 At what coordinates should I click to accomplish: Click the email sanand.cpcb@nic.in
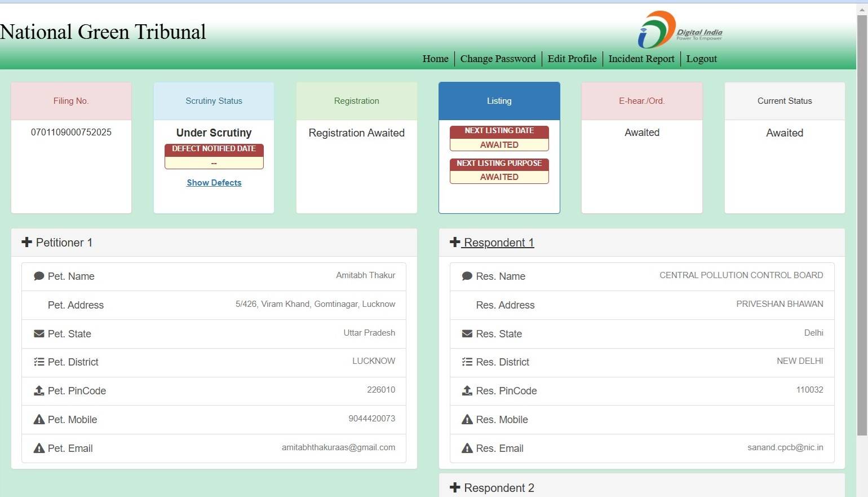click(x=785, y=447)
